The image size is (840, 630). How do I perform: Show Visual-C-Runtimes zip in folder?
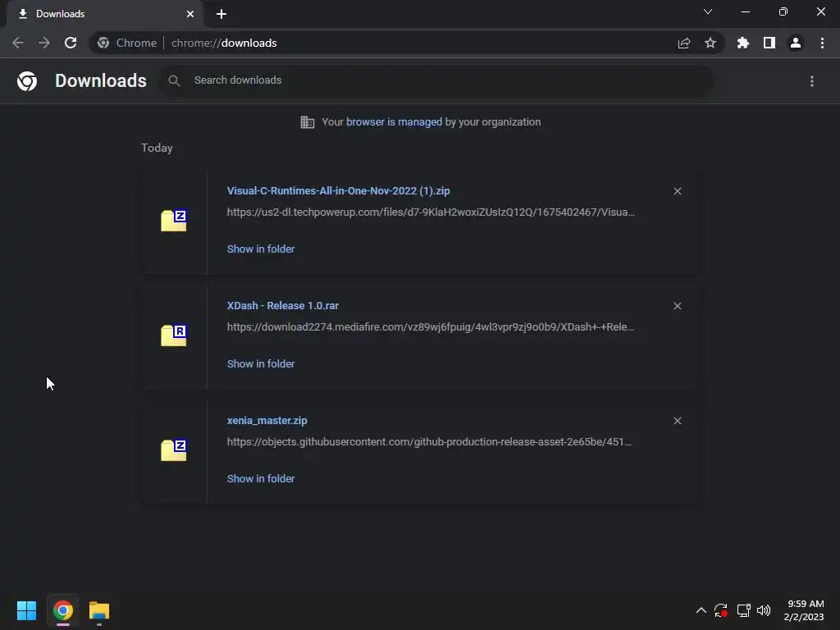click(260, 249)
